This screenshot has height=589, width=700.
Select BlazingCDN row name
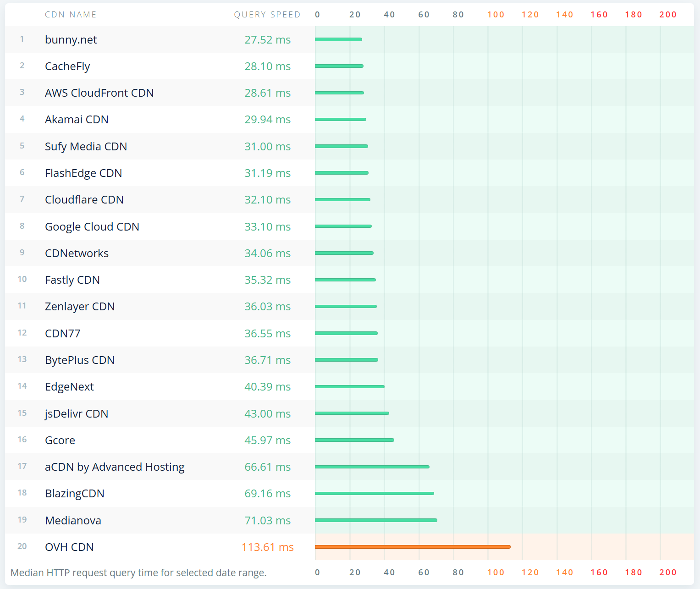tap(75, 494)
